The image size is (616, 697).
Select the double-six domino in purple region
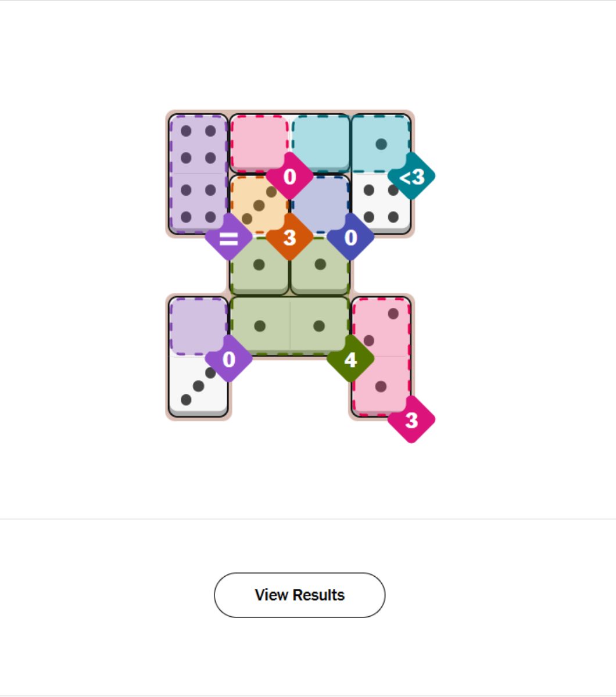pyautogui.click(x=198, y=174)
